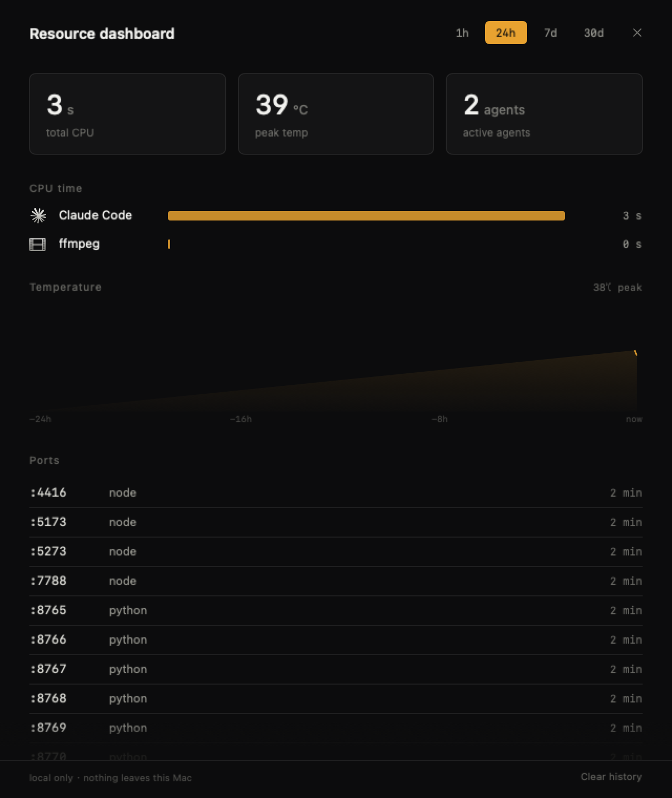672x798 pixels.
Task: Select the 24h time range tab
Action: click(x=506, y=33)
